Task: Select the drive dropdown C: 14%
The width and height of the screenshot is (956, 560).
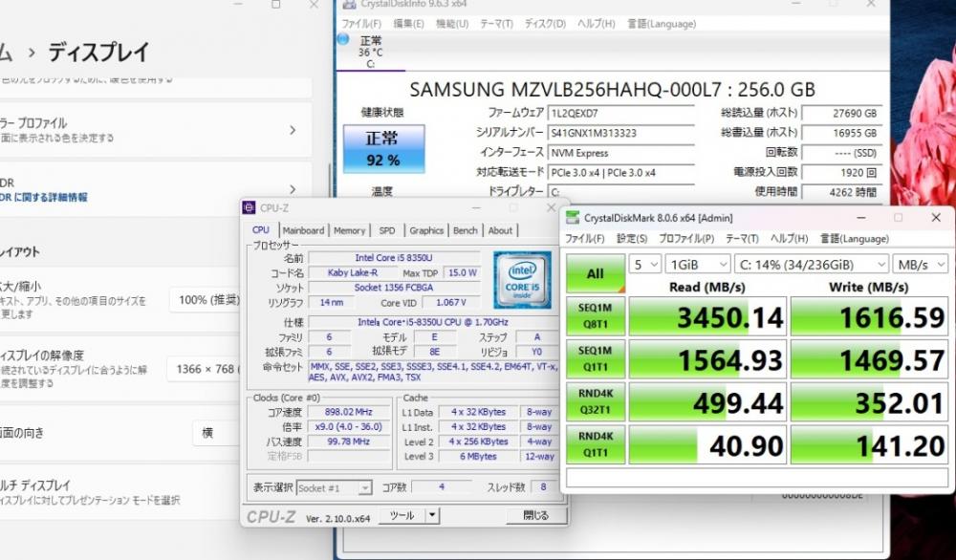Action: 812,265
